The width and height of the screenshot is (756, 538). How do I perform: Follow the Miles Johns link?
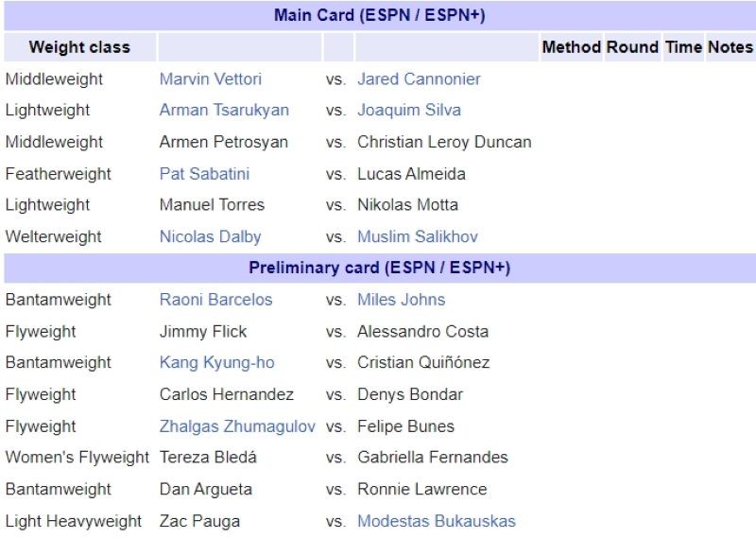[401, 300]
